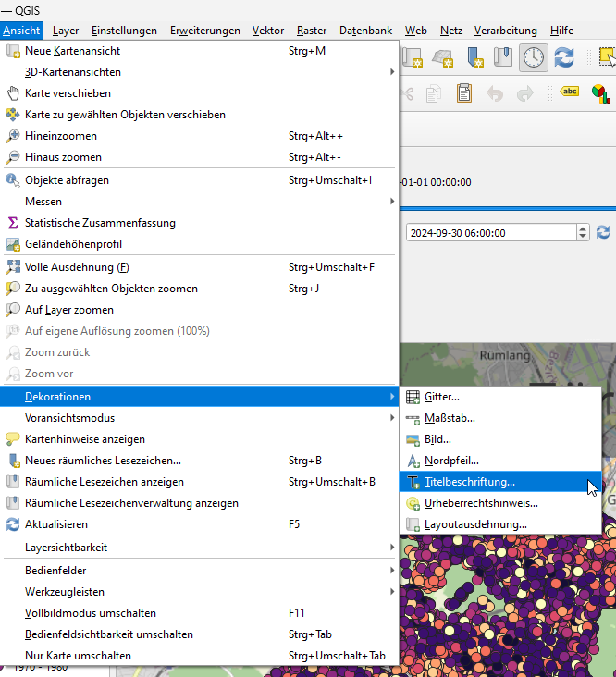The image size is (616, 677).
Task: Choose Titelbeschriftung from the Dekorationen submenu
Action: [470, 482]
